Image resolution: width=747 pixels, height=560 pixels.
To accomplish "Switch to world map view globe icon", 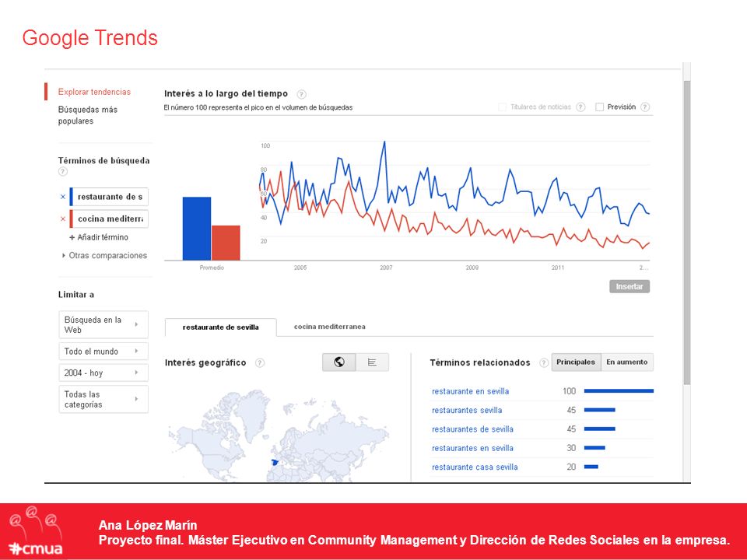I will coord(338,362).
